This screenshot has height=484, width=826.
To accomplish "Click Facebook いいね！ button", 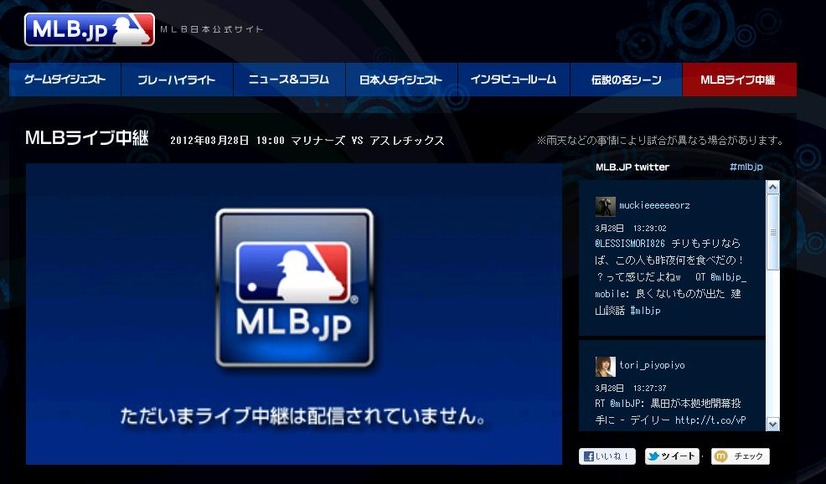I will [x=607, y=456].
